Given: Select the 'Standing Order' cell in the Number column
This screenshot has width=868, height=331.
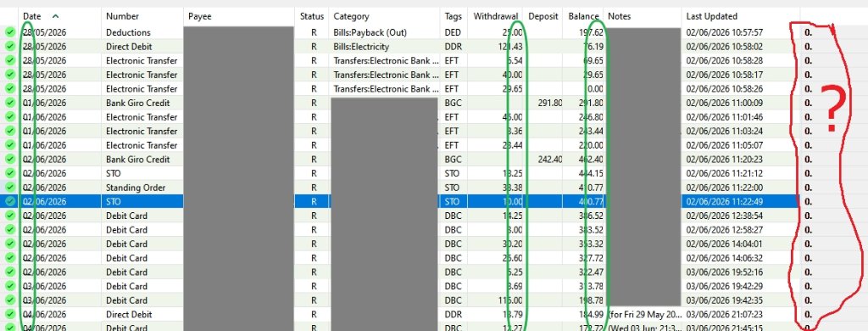Looking at the screenshot, I should point(136,188).
